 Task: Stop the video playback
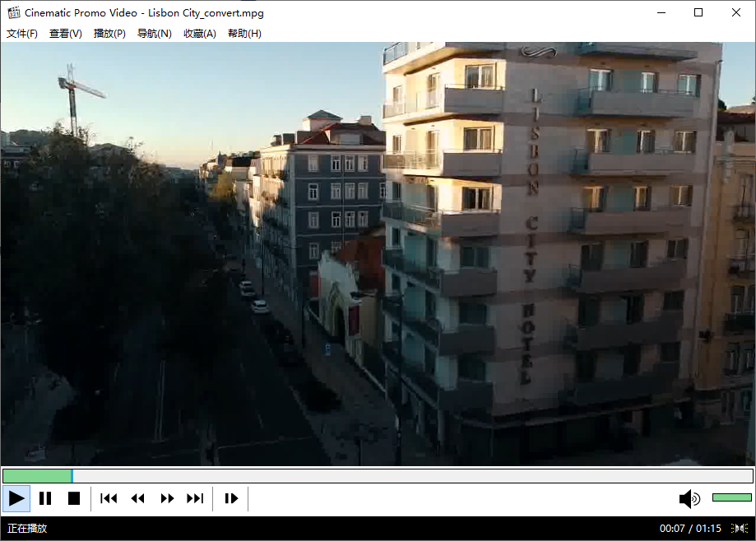pos(74,498)
